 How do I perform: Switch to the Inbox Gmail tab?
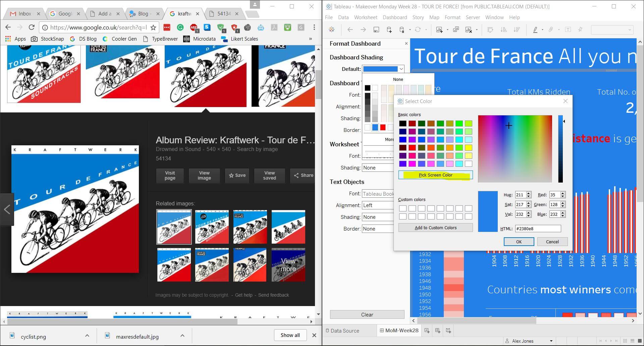tap(25, 14)
